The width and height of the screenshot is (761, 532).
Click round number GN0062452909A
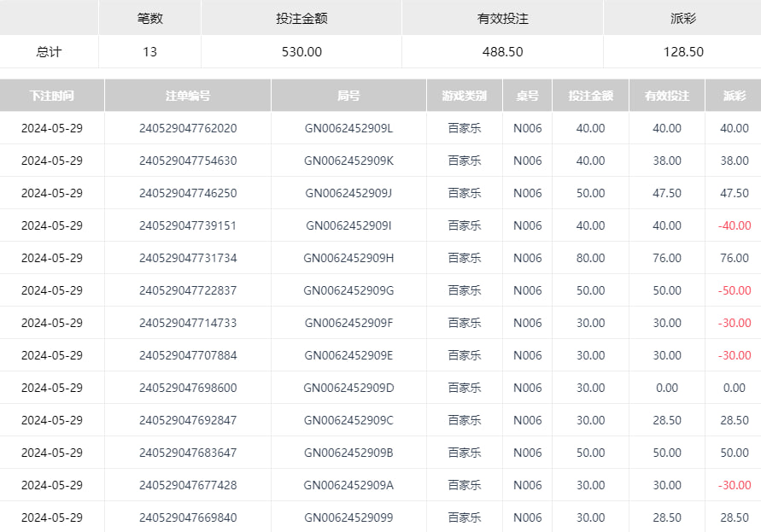point(348,485)
